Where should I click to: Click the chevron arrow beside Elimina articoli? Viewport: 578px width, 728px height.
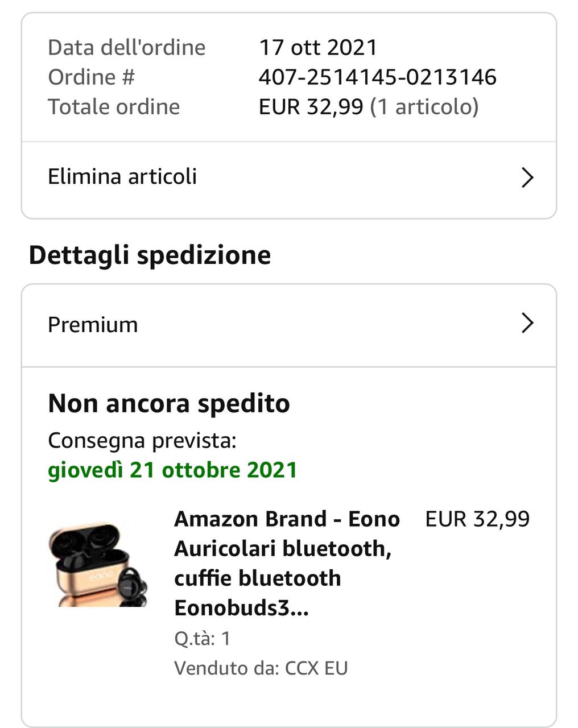coord(527,177)
